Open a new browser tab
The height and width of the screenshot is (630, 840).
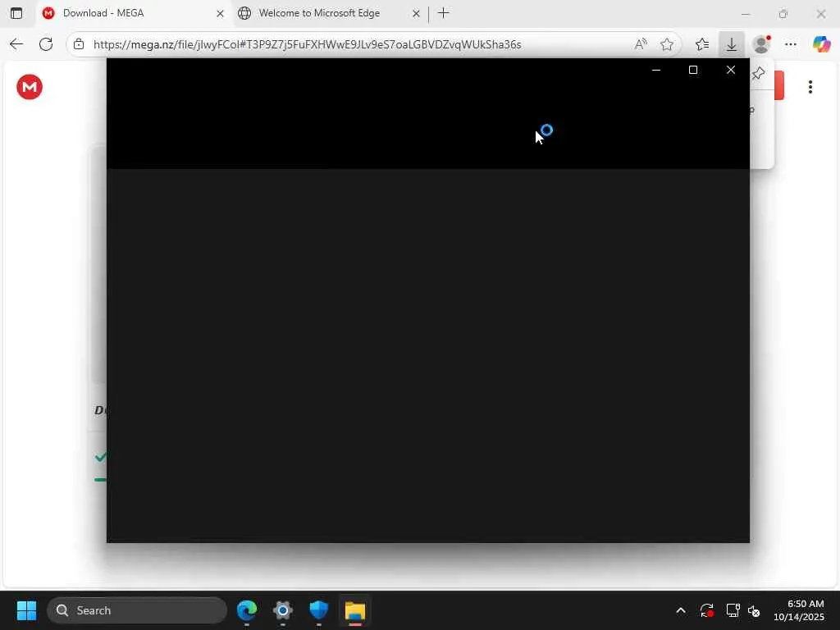pos(444,13)
